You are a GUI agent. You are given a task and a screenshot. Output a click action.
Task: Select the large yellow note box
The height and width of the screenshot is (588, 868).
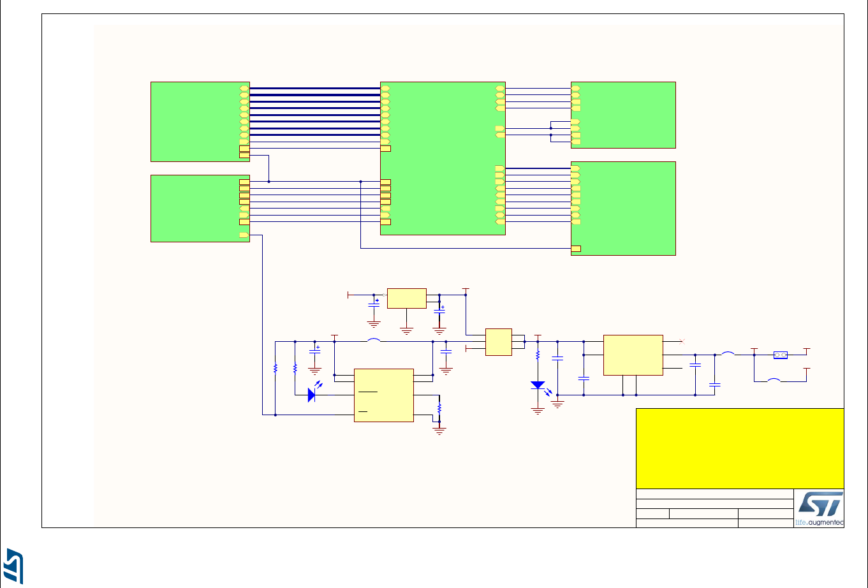pos(740,448)
